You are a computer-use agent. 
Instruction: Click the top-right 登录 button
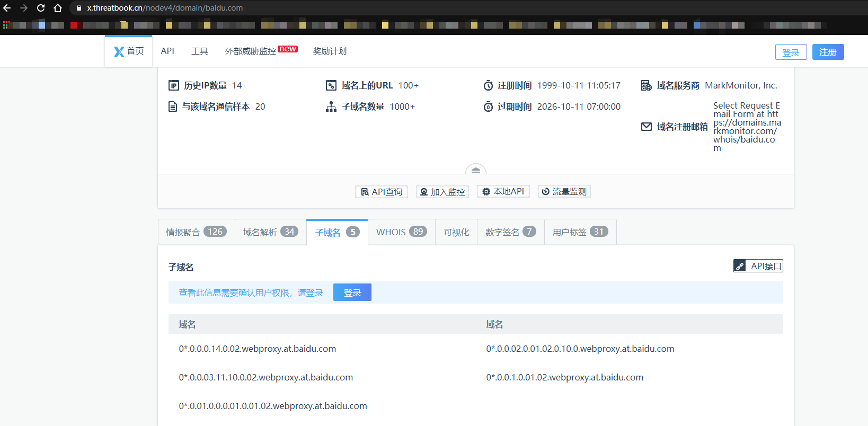[x=791, y=52]
